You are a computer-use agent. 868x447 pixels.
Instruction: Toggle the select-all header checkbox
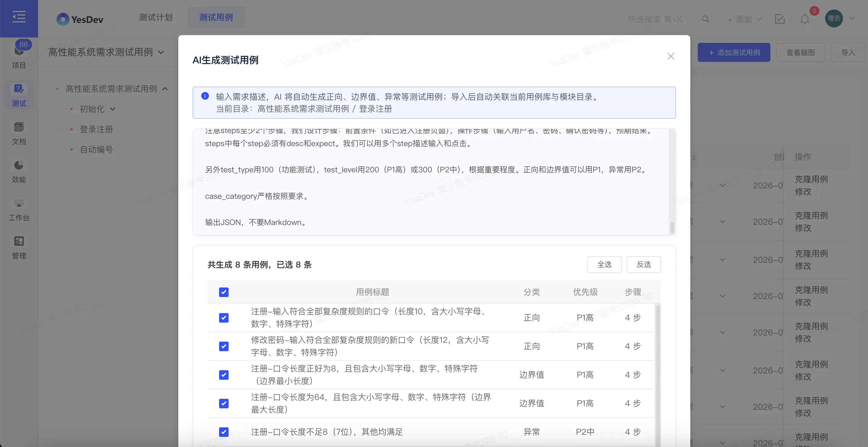click(224, 292)
